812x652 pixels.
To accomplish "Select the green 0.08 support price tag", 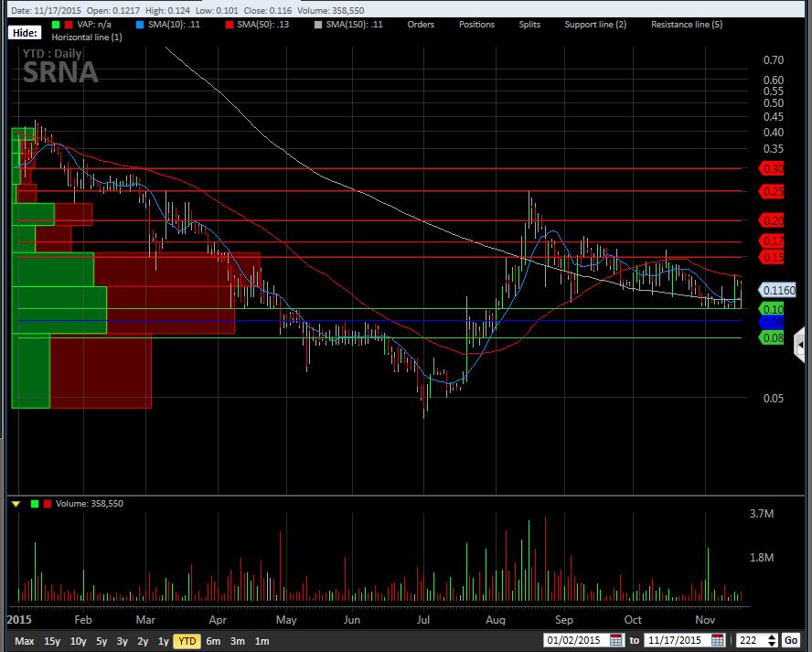I will click(773, 338).
